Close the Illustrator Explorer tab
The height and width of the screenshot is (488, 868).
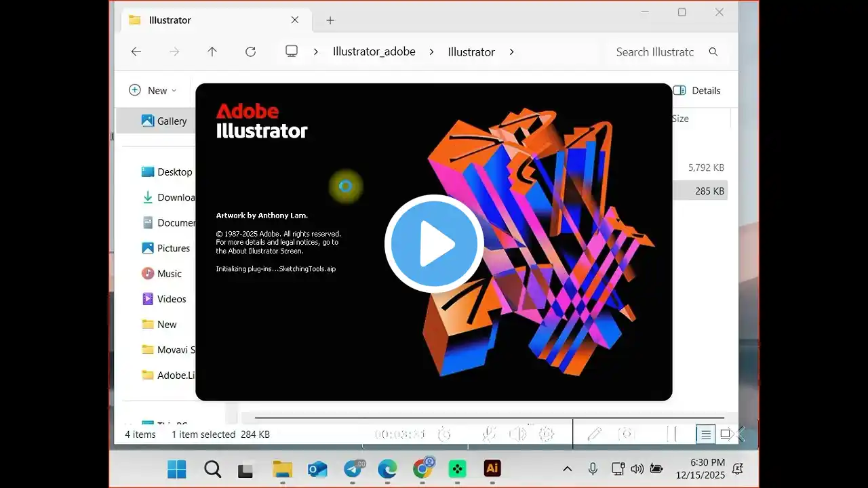tap(295, 20)
